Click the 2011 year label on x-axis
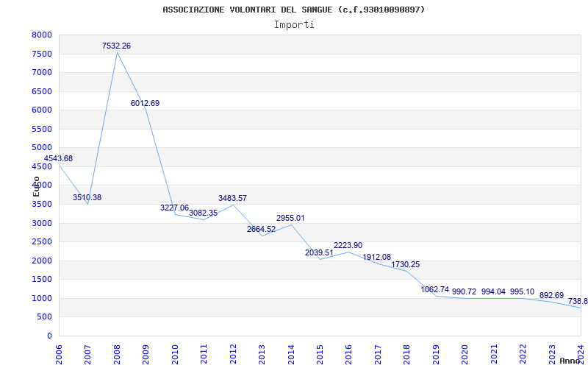This screenshot has width=588, height=368. click(x=204, y=355)
